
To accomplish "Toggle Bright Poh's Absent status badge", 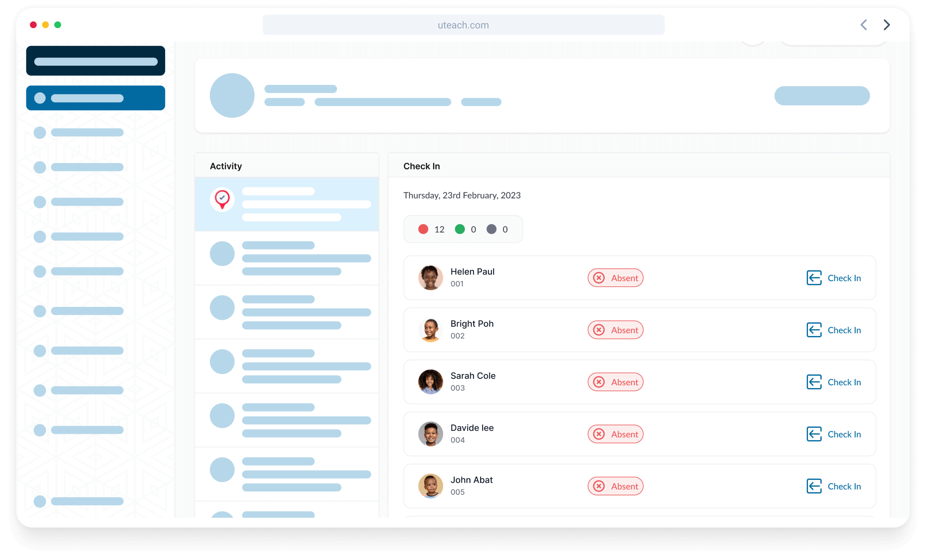I will 615,330.
